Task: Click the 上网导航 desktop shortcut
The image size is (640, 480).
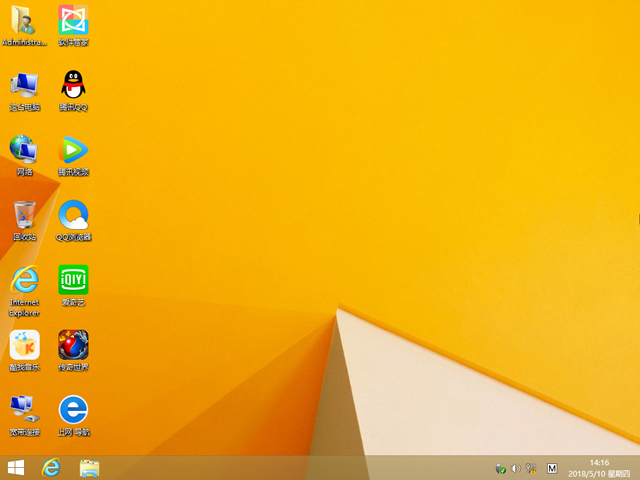Action: click(73, 410)
